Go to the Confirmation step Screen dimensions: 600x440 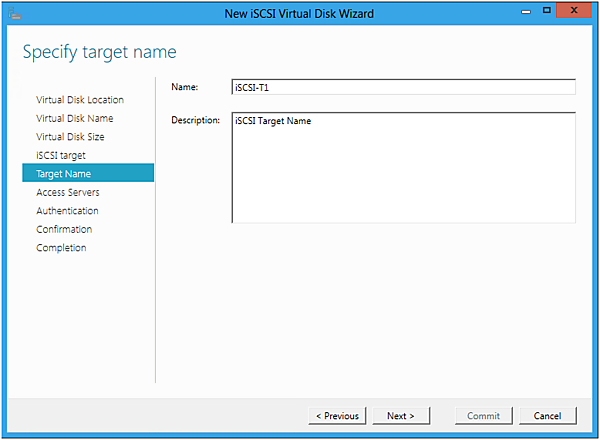(64, 229)
